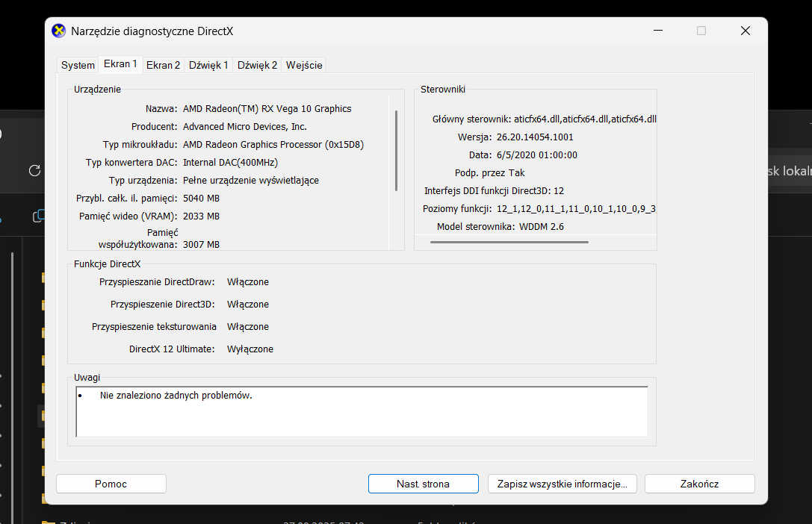The width and height of the screenshot is (812, 524).
Task: Switch to the System tab
Action: tap(78, 65)
